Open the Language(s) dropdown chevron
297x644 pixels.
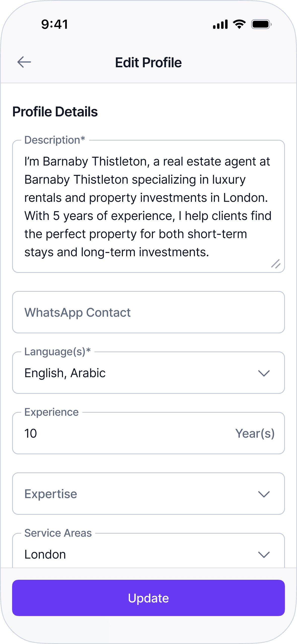pyautogui.click(x=264, y=373)
